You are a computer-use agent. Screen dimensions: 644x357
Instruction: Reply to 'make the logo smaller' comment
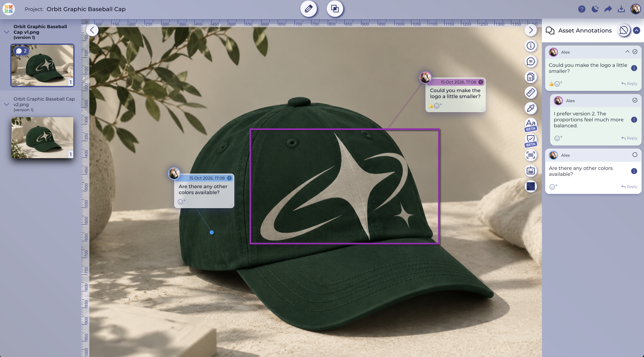[629, 84]
